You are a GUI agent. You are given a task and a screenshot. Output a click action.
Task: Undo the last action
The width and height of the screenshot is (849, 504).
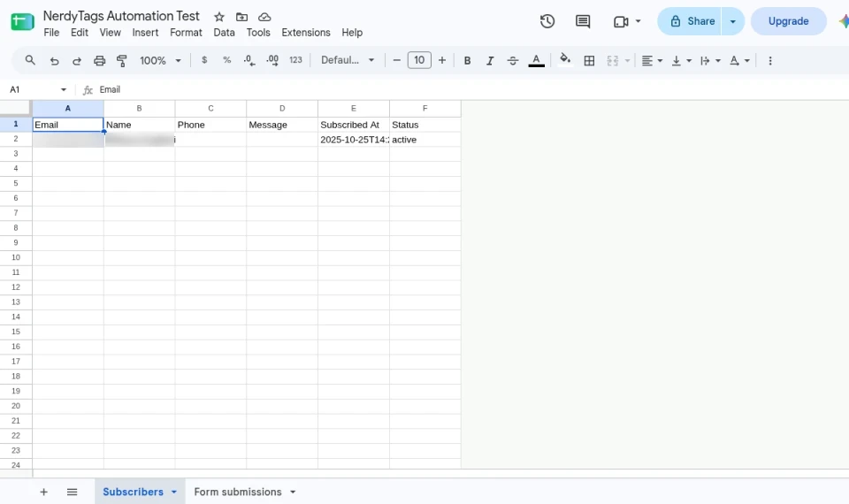(x=54, y=61)
